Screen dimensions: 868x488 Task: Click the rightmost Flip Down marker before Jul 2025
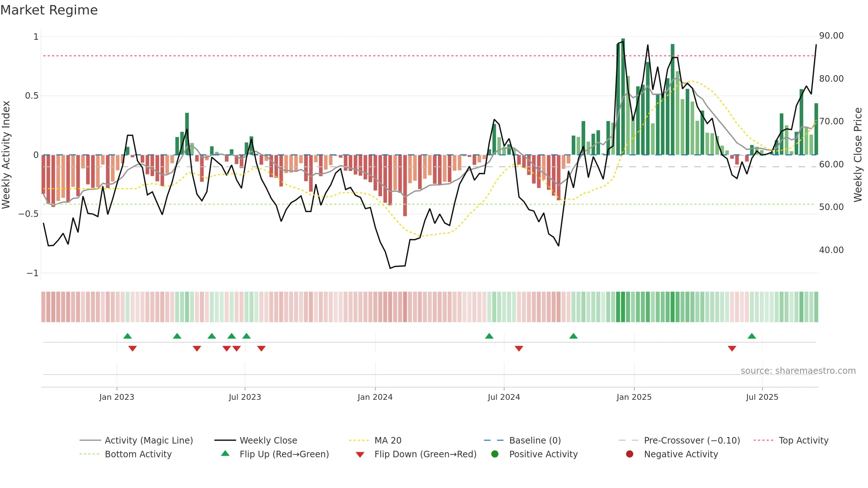(732, 348)
